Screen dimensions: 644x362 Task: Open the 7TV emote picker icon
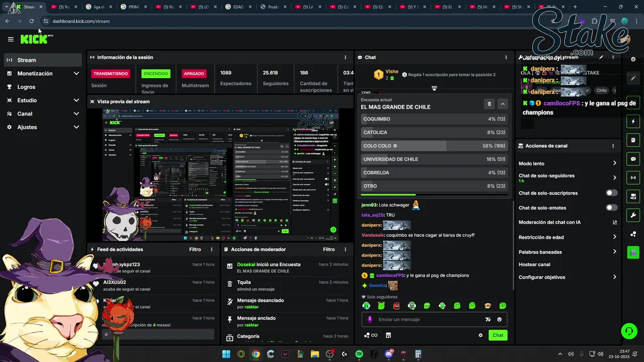(488, 319)
